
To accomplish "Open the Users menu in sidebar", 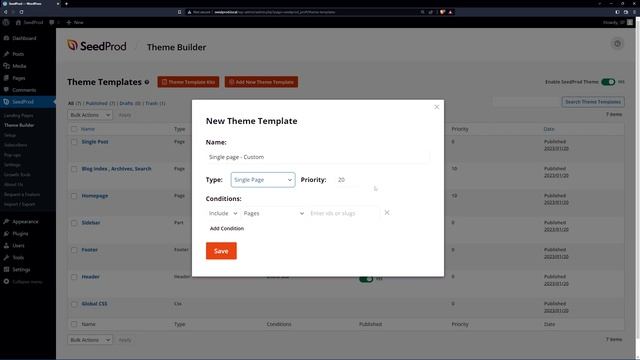I will (18, 246).
